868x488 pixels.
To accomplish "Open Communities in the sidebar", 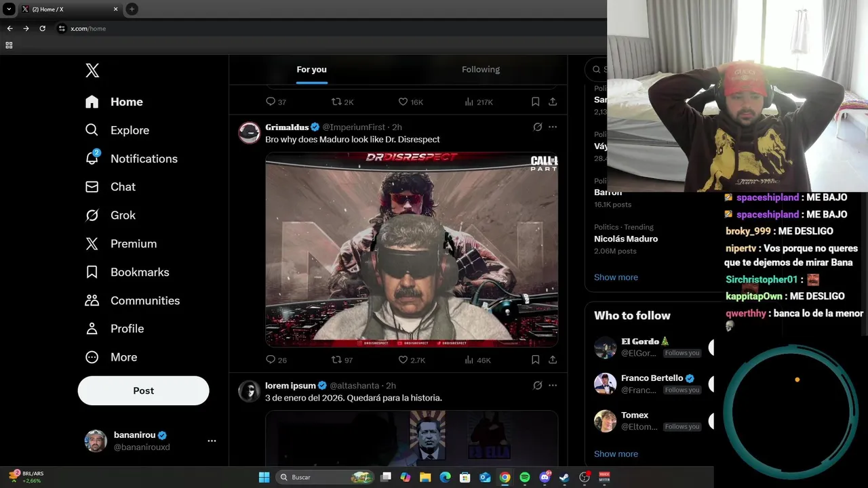I will point(132,300).
